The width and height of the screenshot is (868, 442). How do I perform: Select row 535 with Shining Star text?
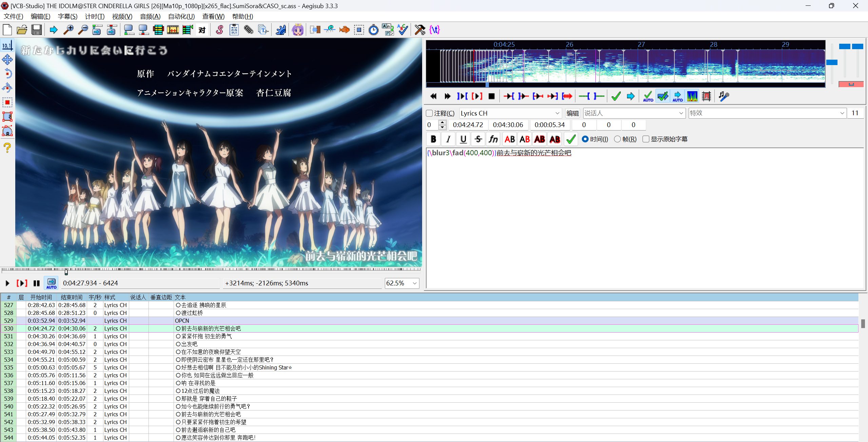pos(429,367)
